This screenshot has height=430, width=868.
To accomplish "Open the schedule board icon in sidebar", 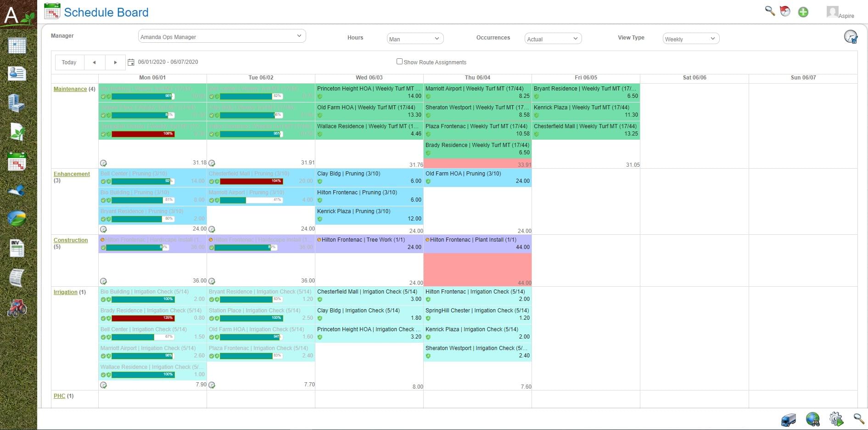I will pyautogui.click(x=17, y=162).
